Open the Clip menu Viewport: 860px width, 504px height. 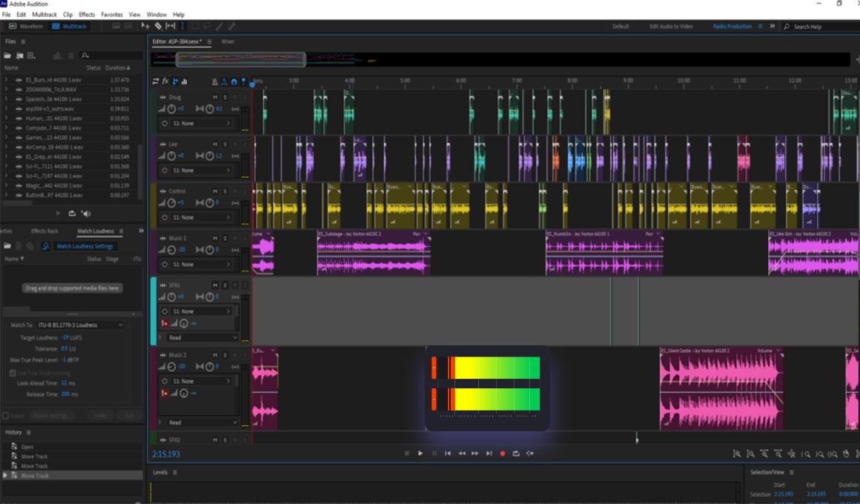[68, 15]
